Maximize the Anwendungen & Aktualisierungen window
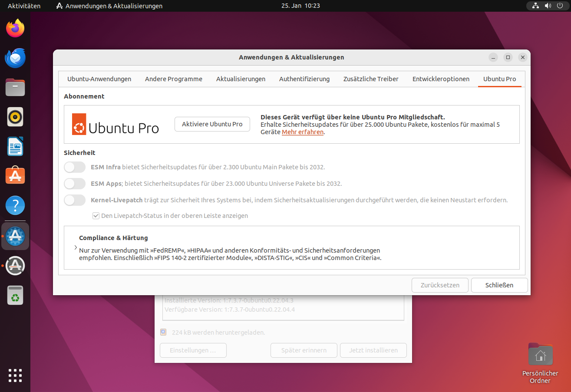The width and height of the screenshot is (571, 392). coord(508,57)
